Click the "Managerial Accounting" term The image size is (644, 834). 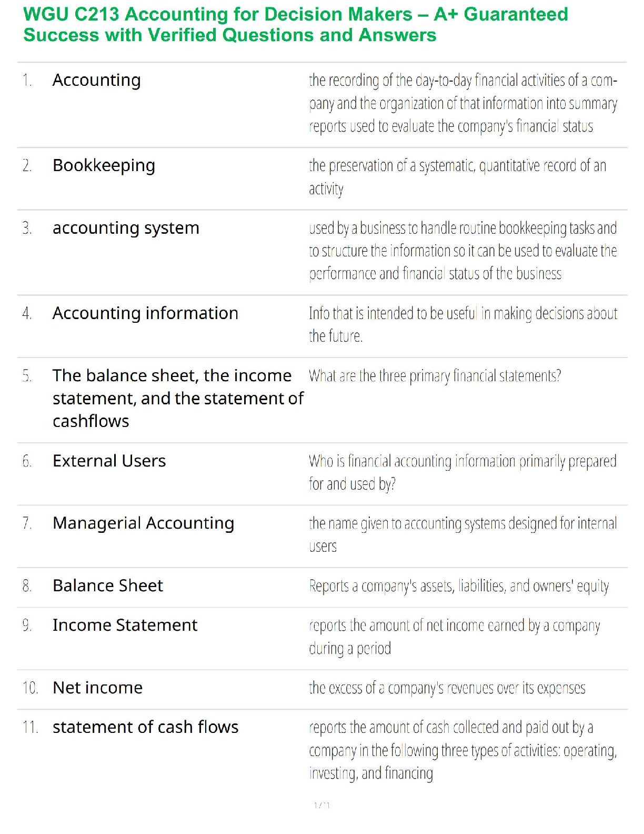(143, 523)
